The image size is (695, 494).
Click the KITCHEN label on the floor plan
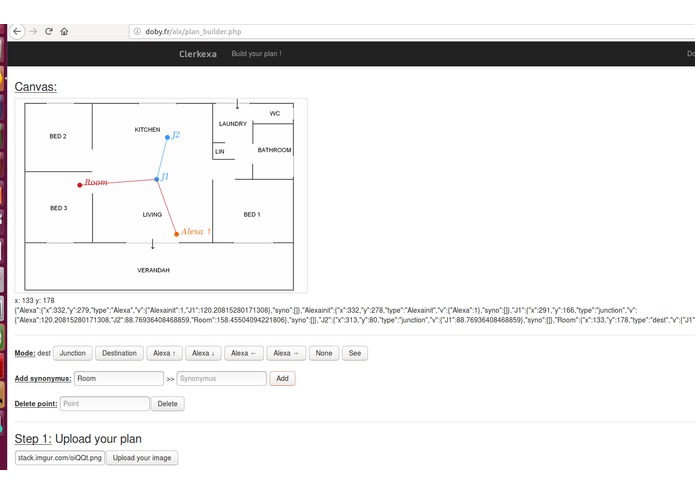pyautogui.click(x=147, y=129)
